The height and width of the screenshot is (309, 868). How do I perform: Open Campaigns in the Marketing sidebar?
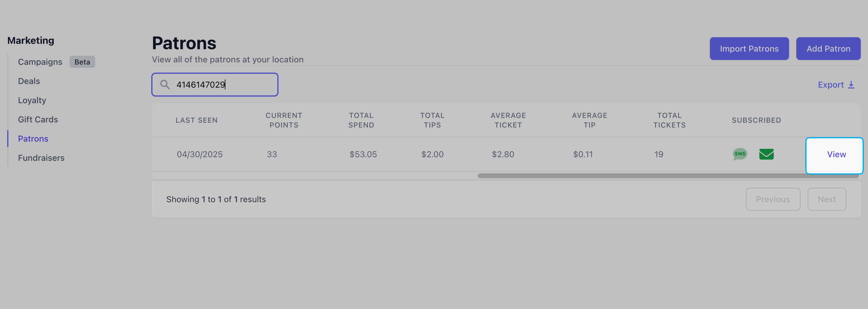click(40, 62)
